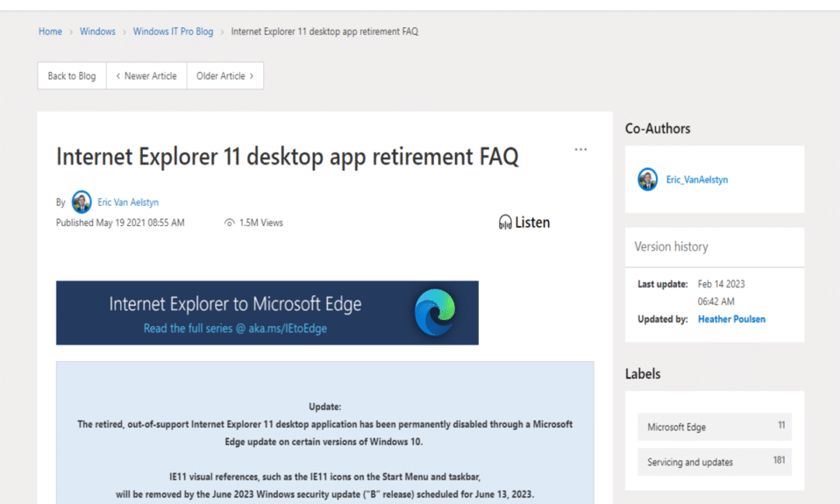Click the 'Labels' heading
This screenshot has height=504, width=840.
point(643,374)
